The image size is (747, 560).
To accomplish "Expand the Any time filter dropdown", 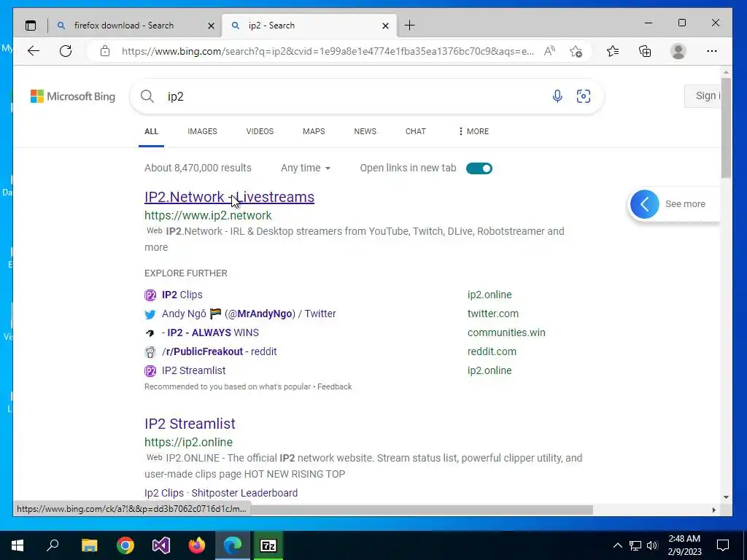I will tap(306, 168).
